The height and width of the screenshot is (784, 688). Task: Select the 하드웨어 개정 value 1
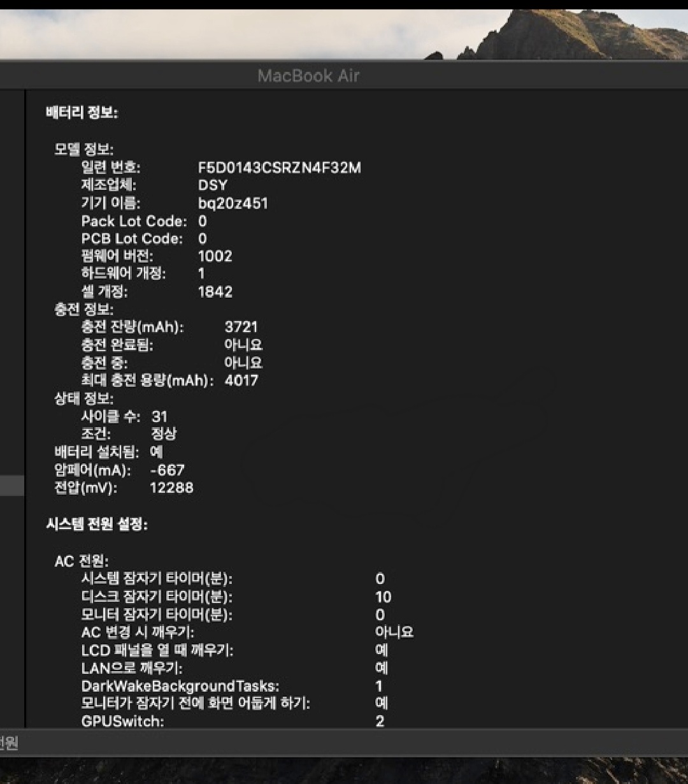[x=201, y=274]
